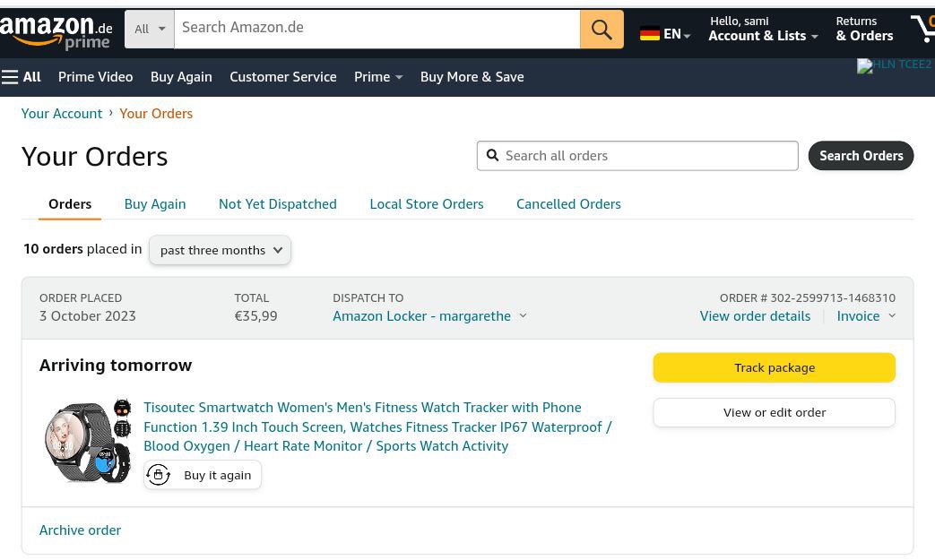
Task: Click View or edit order button
Action: [x=774, y=412]
